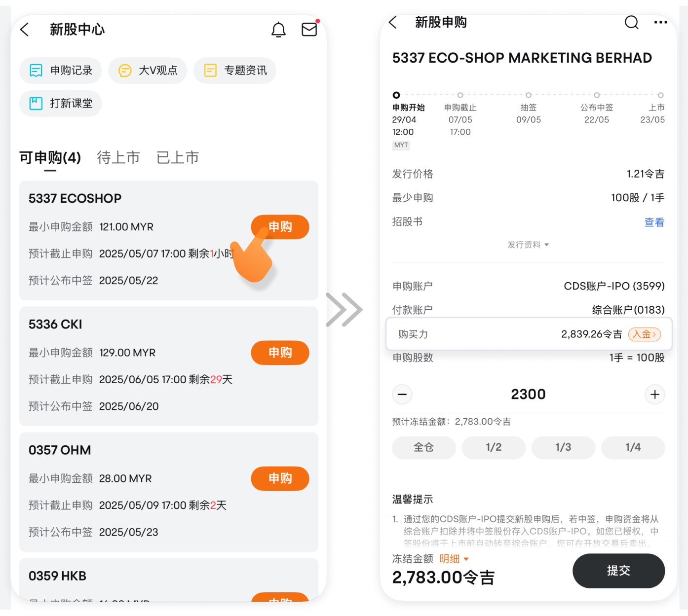Tap 申购 for 0357 OHM

(x=280, y=478)
